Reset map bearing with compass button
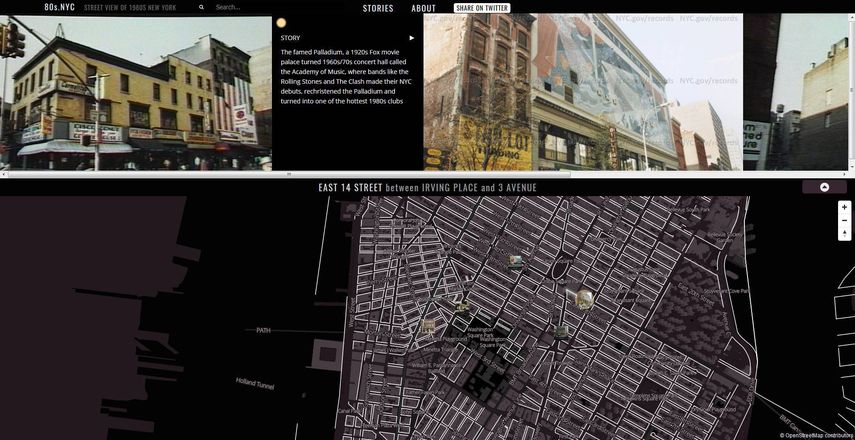This screenshot has height=440, width=855. tap(844, 233)
